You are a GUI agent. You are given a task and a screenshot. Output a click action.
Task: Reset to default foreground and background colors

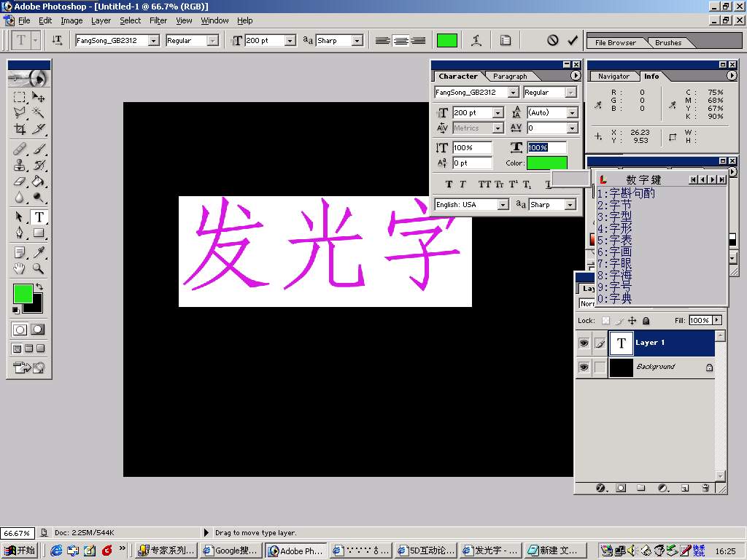(16, 310)
